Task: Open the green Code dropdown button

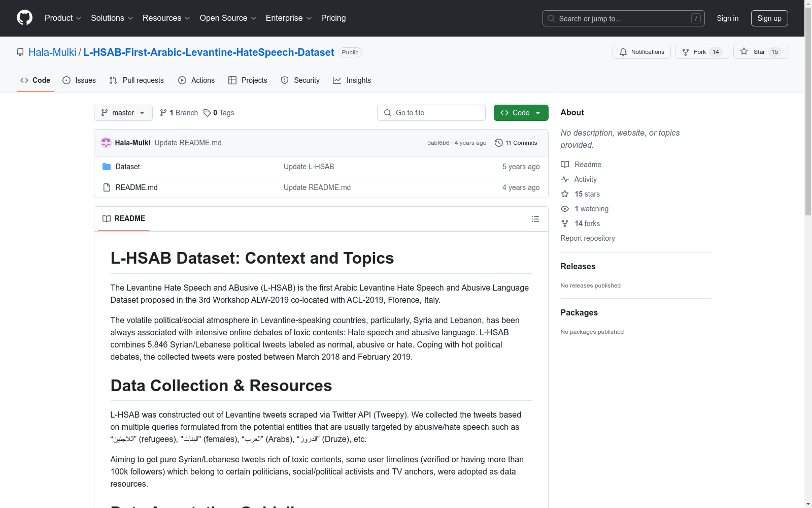Action: (521, 113)
